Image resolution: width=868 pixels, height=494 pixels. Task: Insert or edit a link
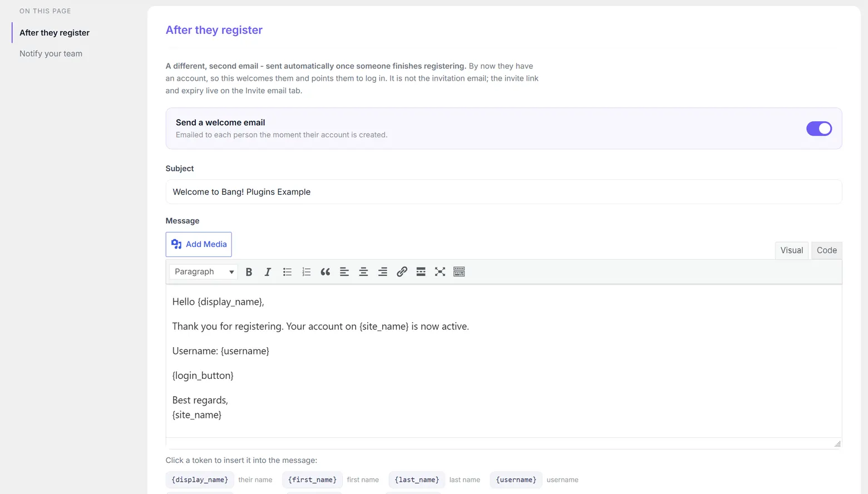402,272
